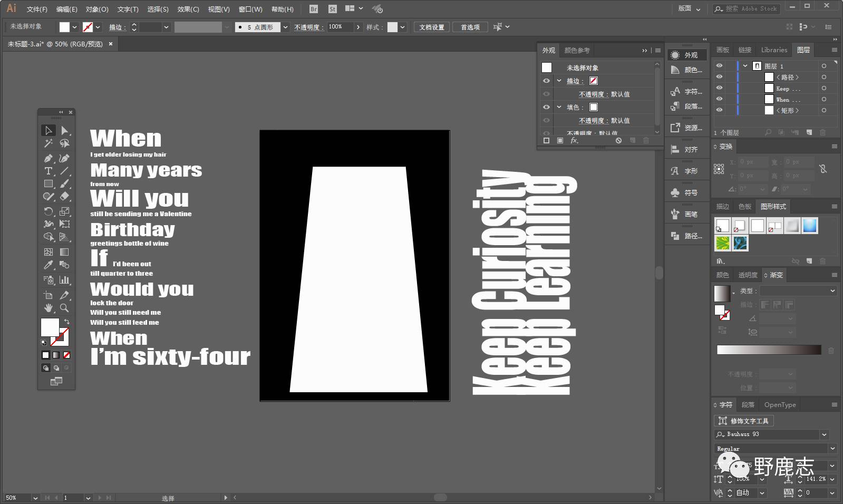Switch to the Libraries tab
Image resolution: width=843 pixels, height=504 pixels.
tap(773, 50)
